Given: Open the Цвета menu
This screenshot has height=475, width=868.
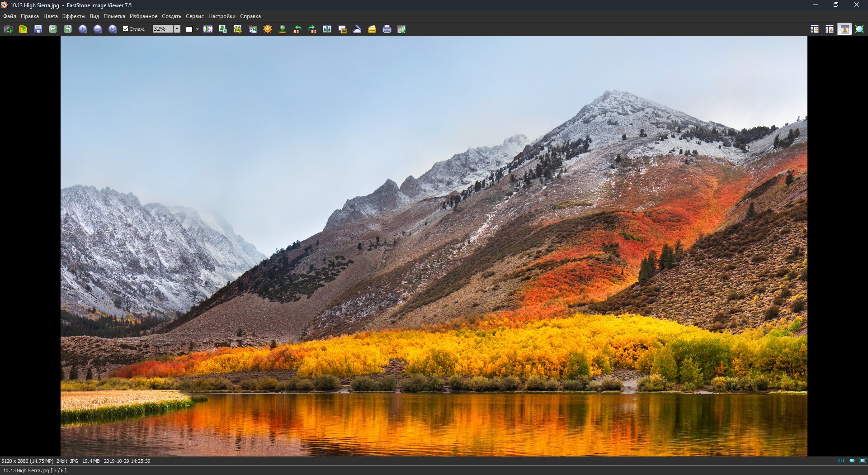Looking at the screenshot, I should 51,16.
